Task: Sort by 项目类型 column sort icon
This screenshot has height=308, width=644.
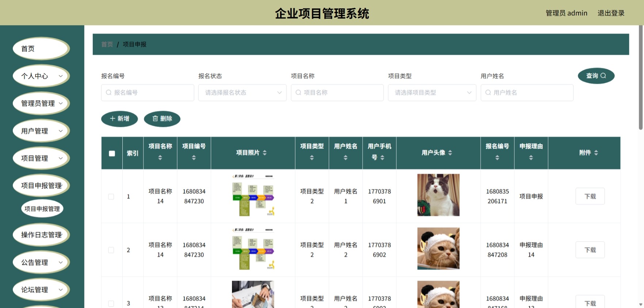Action: tap(312, 158)
